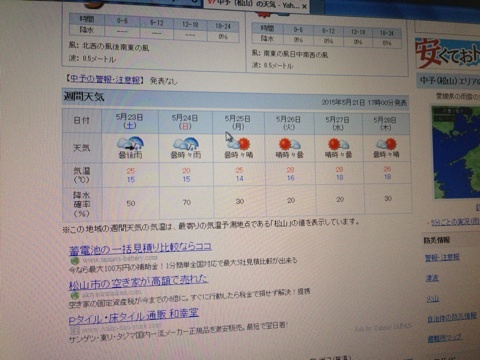Click the 気温(℃) row label
480x360 pixels.
tap(82, 175)
